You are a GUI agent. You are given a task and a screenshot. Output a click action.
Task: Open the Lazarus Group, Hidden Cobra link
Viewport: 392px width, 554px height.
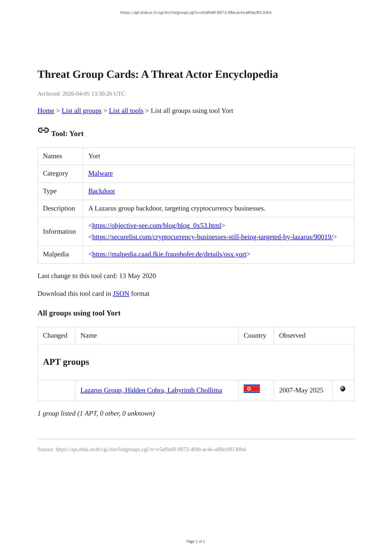pos(151,390)
